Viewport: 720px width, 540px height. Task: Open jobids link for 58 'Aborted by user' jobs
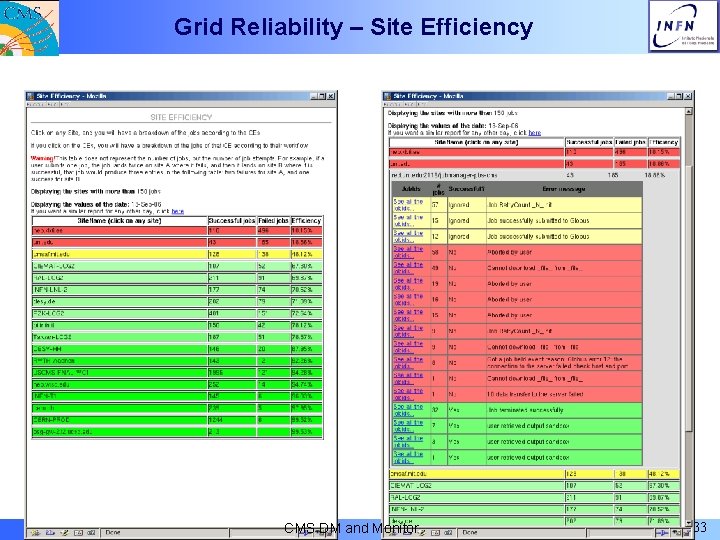tap(408, 252)
